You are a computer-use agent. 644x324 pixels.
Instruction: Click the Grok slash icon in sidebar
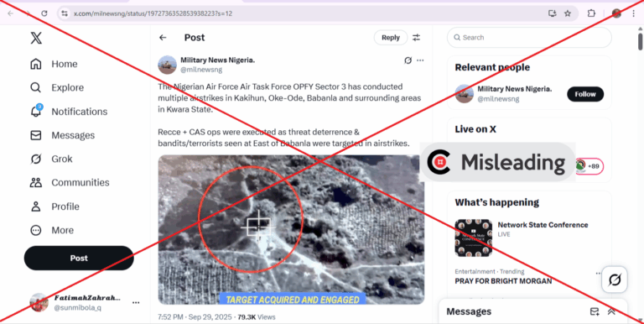(36, 159)
